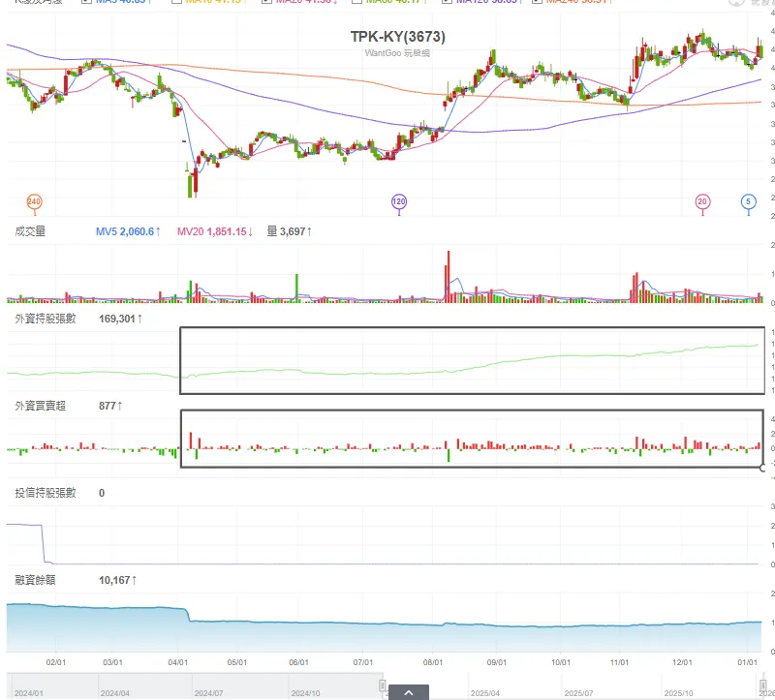Click the 08/01 date axis label
Screen dimensions: 775x700
[433, 662]
